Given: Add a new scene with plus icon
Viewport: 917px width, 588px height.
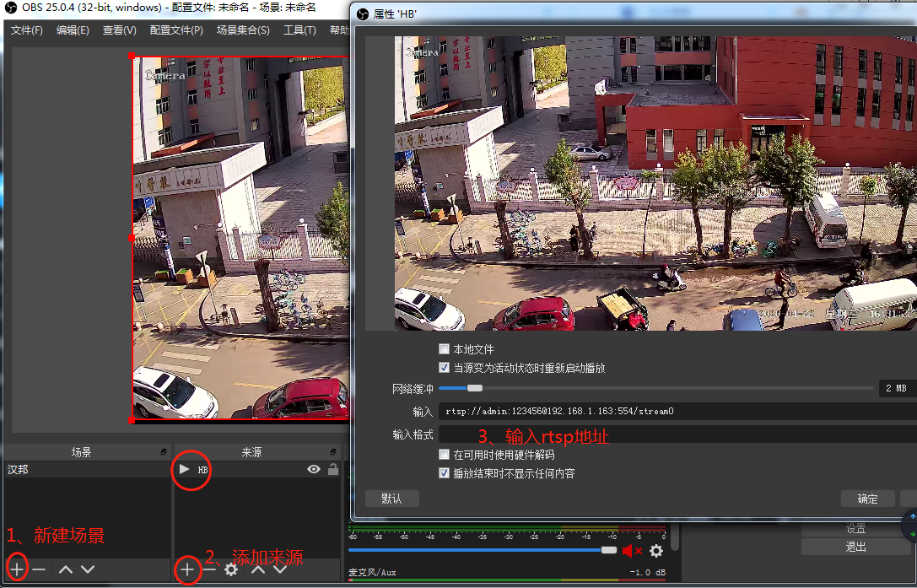Looking at the screenshot, I should tap(17, 569).
